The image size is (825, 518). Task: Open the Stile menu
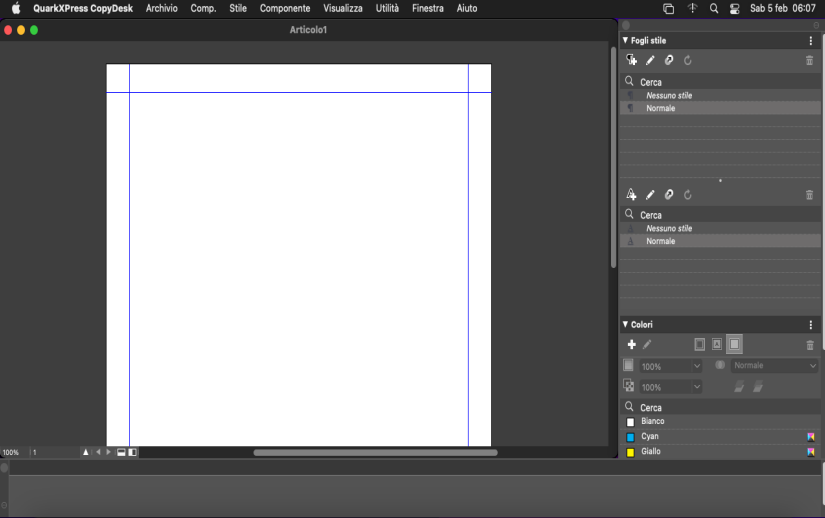coord(238,8)
